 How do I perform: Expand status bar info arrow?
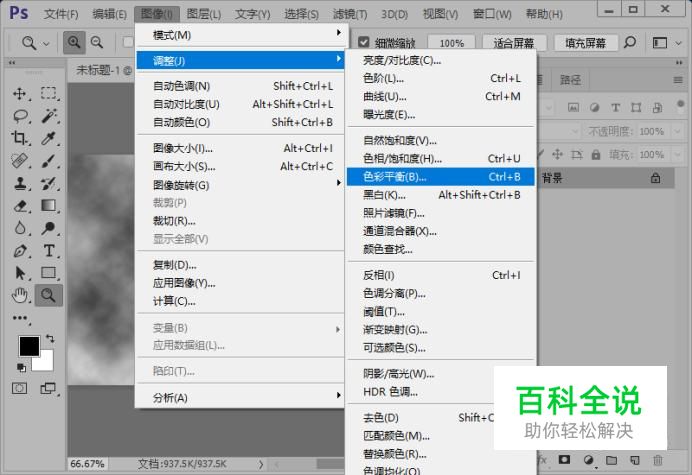[261, 464]
